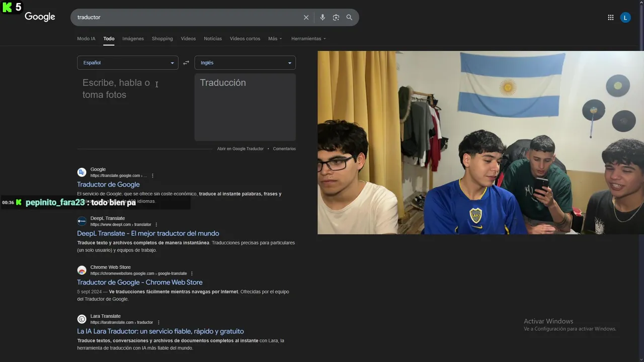Open the three-dot menu for the DeepL result
This screenshot has width=644, height=362.
click(156, 224)
